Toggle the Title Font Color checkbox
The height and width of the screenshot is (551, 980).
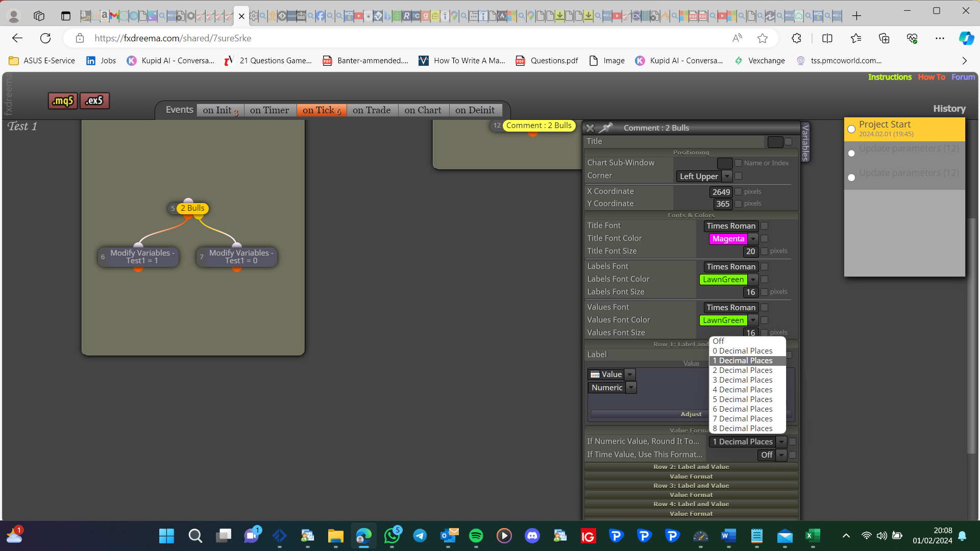click(765, 239)
